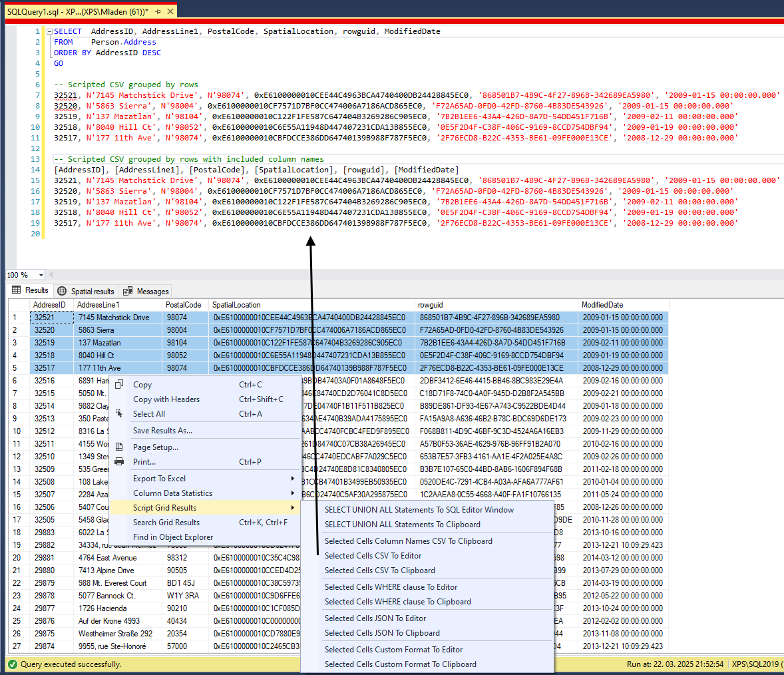Click the AddressID column header
This screenshot has width=784, height=675.
point(51,305)
